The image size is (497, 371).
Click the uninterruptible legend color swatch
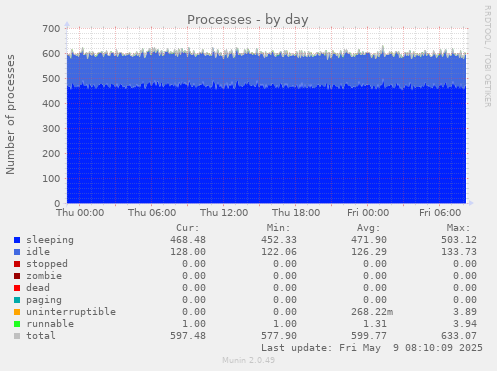(x=17, y=312)
